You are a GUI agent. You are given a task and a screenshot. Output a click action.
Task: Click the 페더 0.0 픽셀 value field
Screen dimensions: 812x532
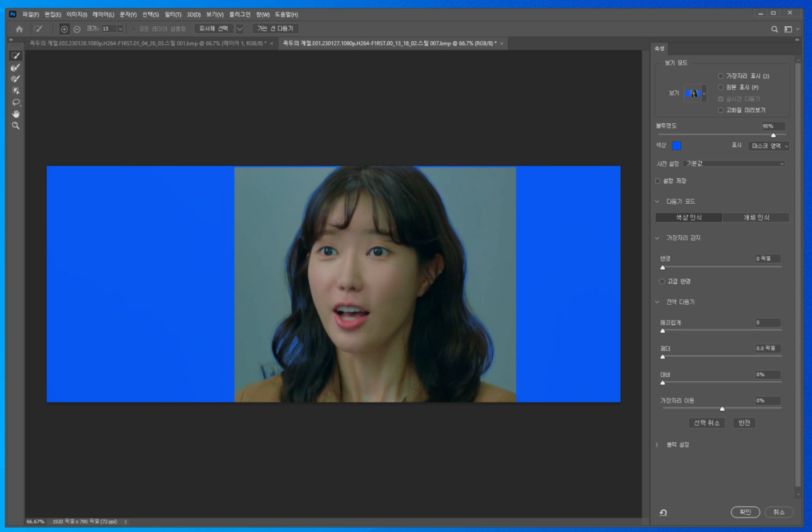768,349
